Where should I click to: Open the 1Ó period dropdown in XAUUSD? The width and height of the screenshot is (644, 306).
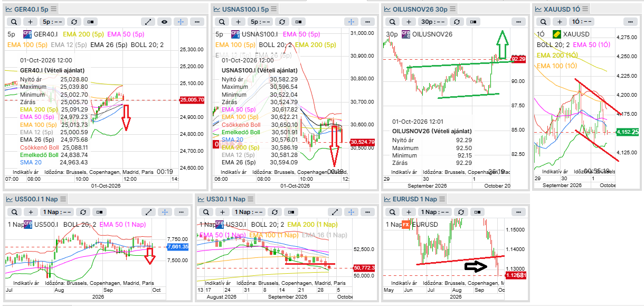[x=582, y=22]
